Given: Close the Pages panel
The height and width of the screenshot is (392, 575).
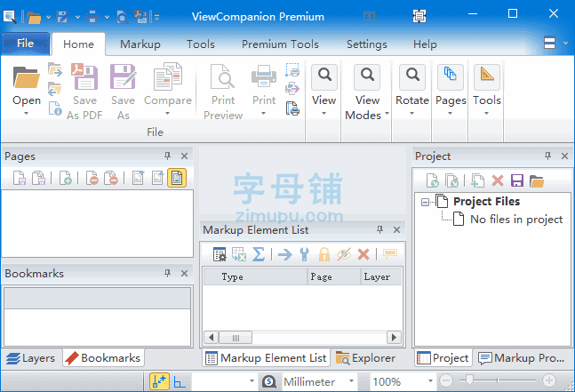Looking at the screenshot, I should [185, 156].
